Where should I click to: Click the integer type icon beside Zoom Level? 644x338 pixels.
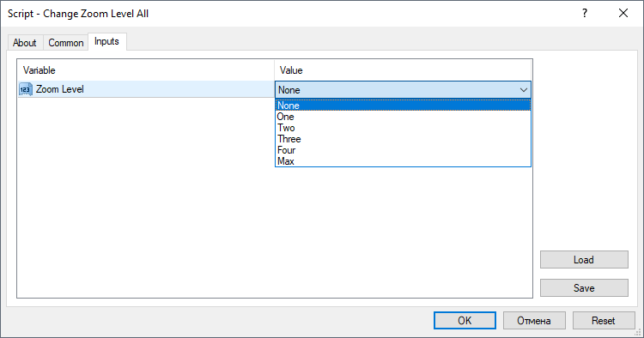[x=26, y=89]
